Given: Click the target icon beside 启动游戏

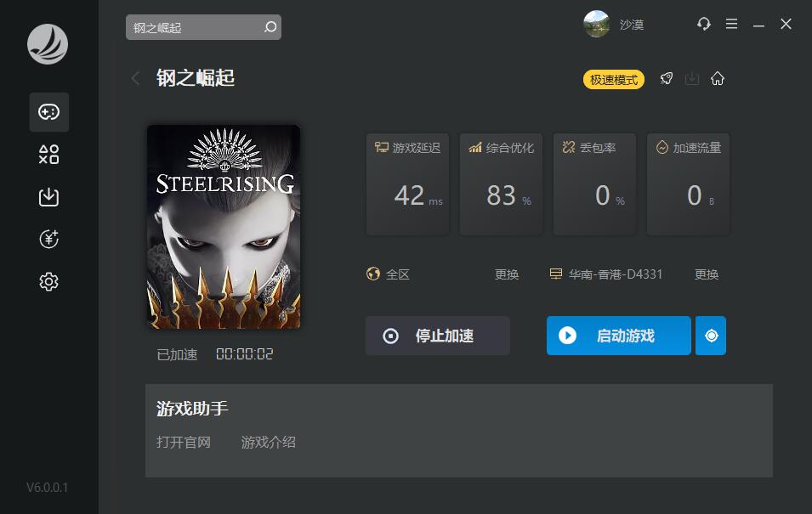Looking at the screenshot, I should [x=711, y=336].
